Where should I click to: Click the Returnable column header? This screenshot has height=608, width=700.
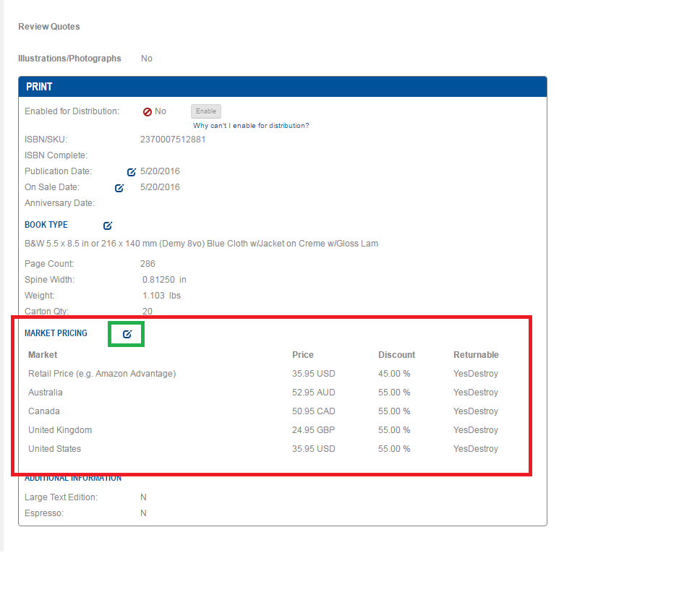pyautogui.click(x=476, y=355)
